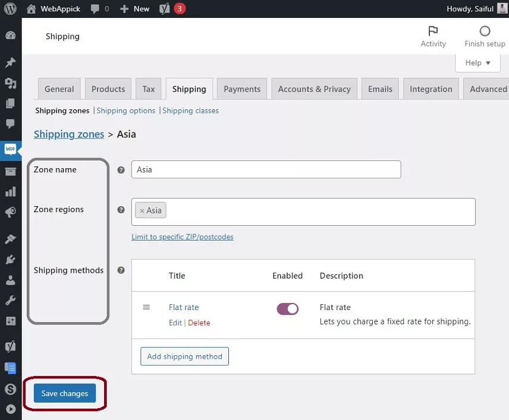Open Marketing megaphone sidebar icon
Image resolution: width=509 pixels, height=420 pixels.
point(10,212)
